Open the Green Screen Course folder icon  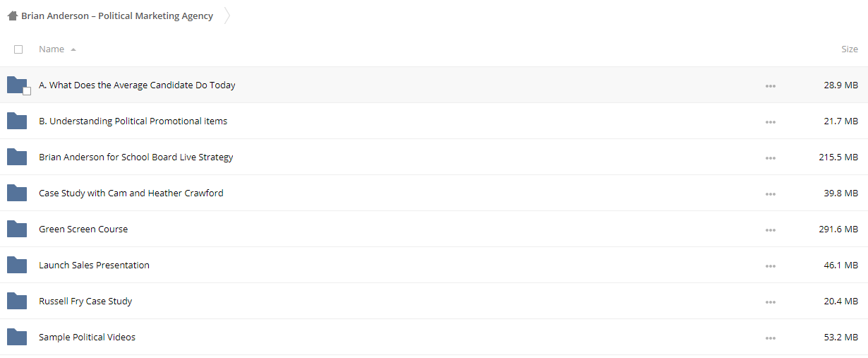coord(17,229)
